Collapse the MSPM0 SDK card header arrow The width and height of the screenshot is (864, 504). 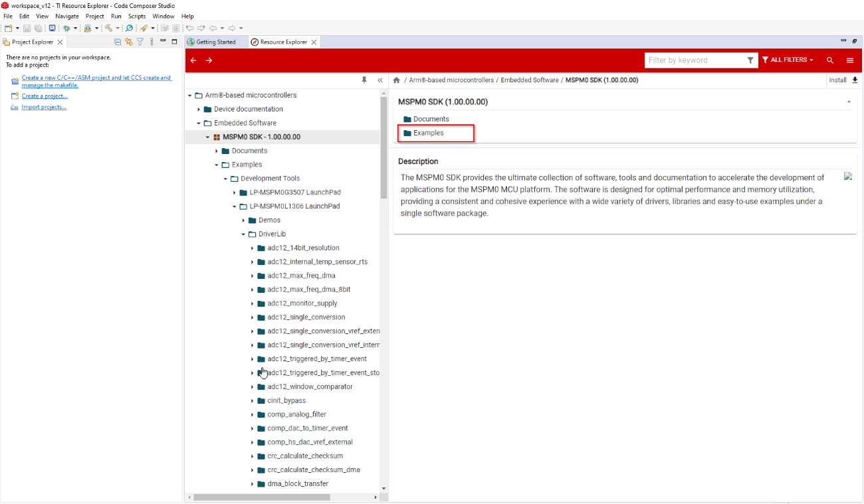tap(849, 102)
